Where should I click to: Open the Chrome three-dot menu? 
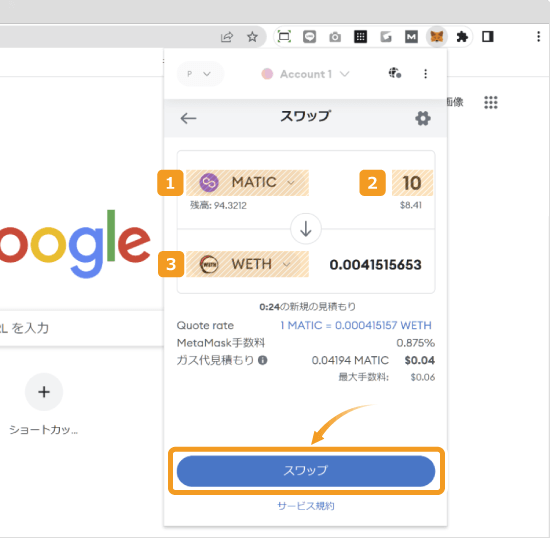538,36
